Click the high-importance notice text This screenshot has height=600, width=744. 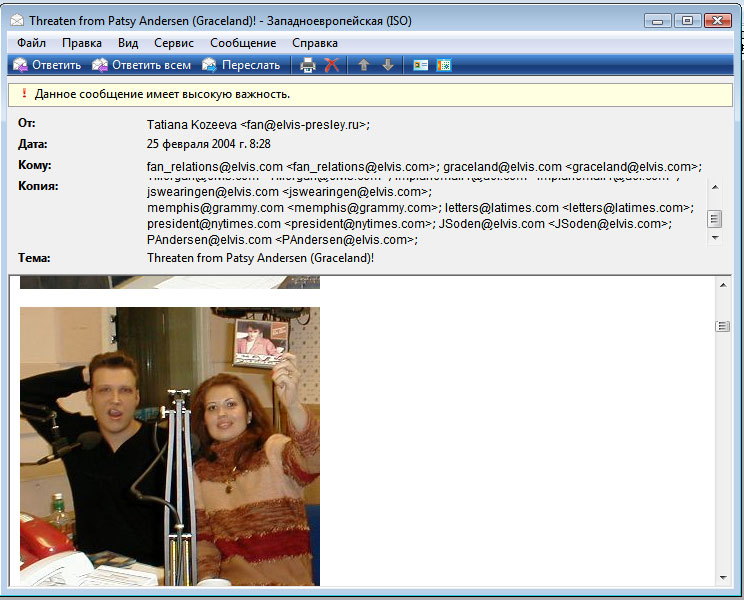pos(162,94)
